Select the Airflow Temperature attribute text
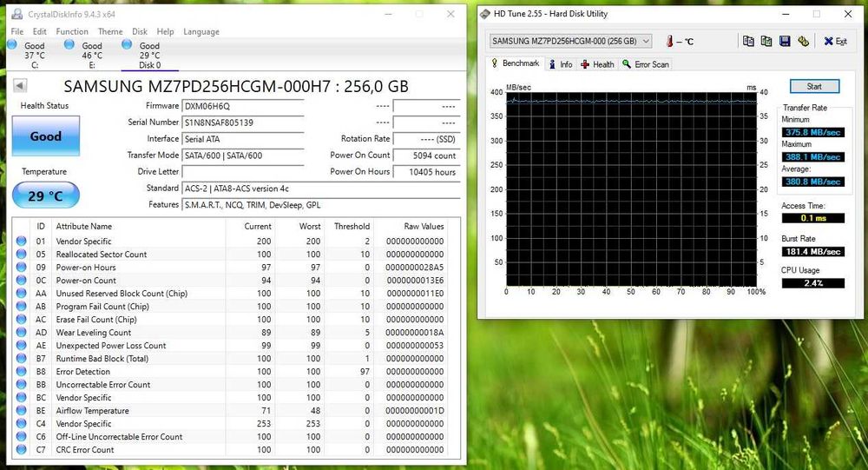868x470 pixels. click(93, 411)
